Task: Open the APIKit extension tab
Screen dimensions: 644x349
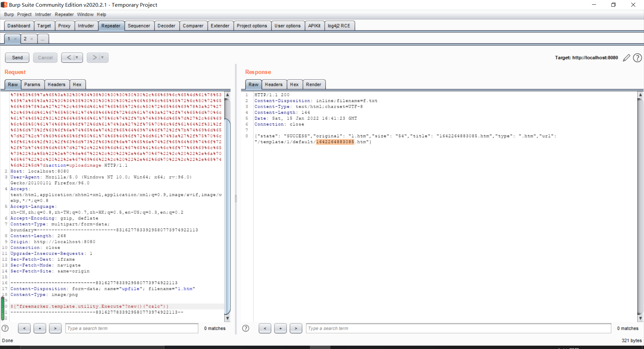Action: 314,26
